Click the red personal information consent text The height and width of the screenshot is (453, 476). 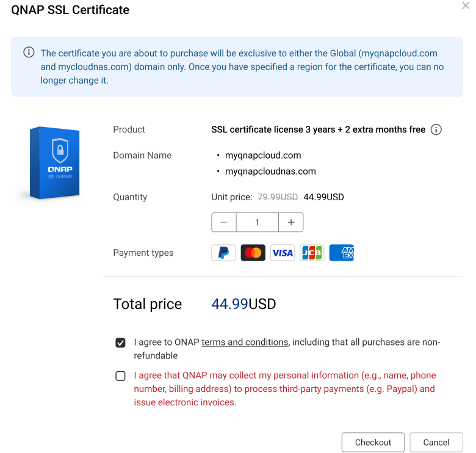pyautogui.click(x=285, y=389)
